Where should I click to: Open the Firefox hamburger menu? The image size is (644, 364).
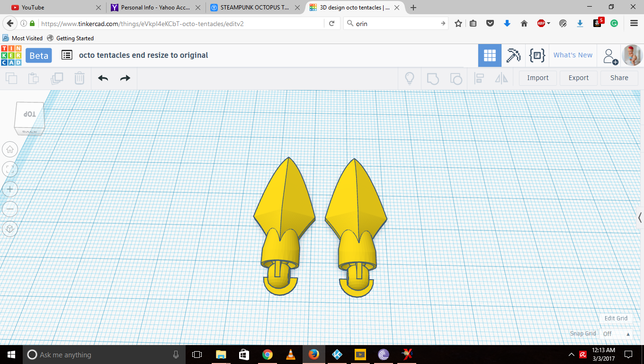(634, 23)
